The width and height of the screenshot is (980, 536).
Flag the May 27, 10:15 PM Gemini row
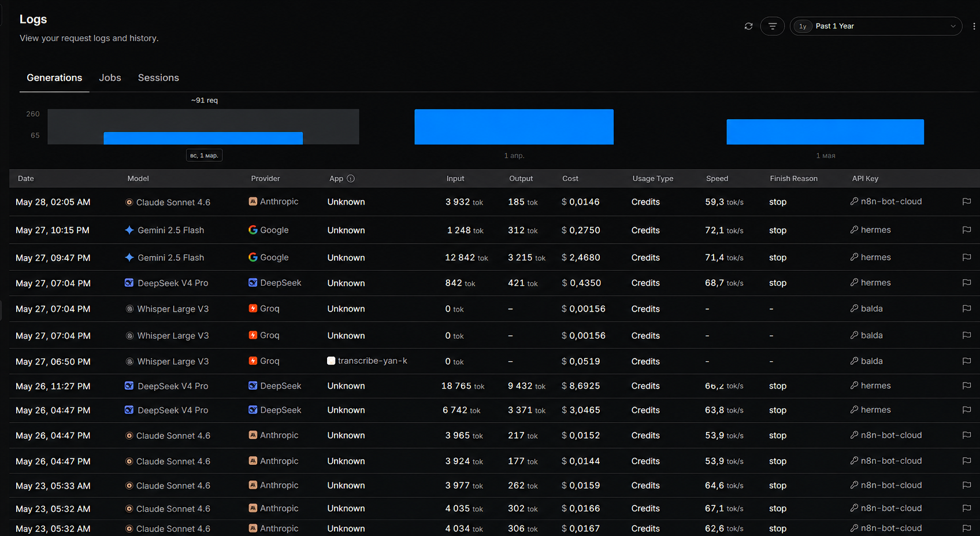[967, 230]
